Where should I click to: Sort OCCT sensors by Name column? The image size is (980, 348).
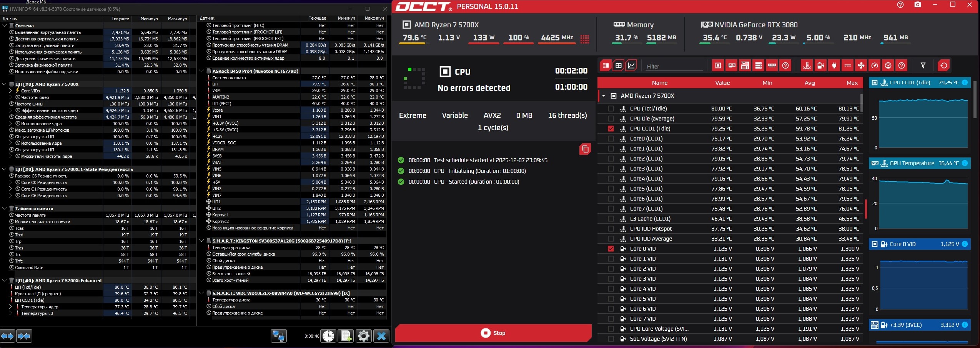(660, 83)
